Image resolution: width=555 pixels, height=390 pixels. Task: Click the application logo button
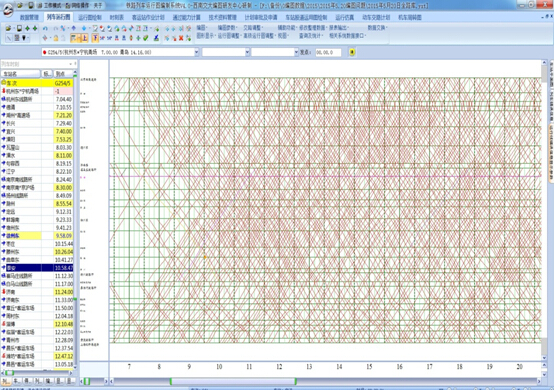point(8,10)
